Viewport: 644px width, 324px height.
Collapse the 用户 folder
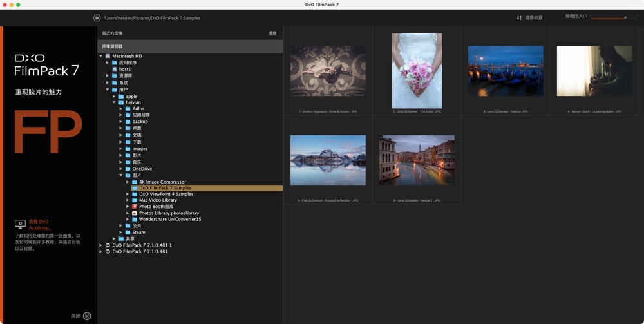coord(108,90)
